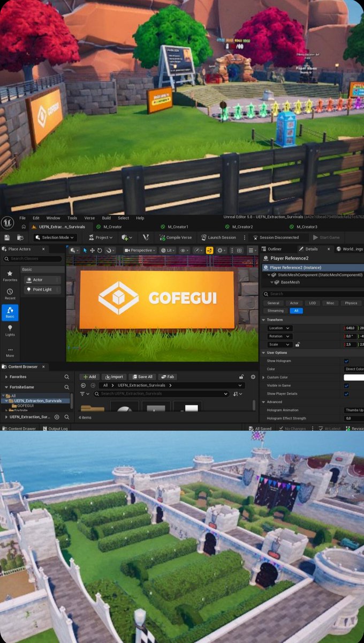The image size is (364, 643).
Task: Select the All filter in Details
Action: 296,310
